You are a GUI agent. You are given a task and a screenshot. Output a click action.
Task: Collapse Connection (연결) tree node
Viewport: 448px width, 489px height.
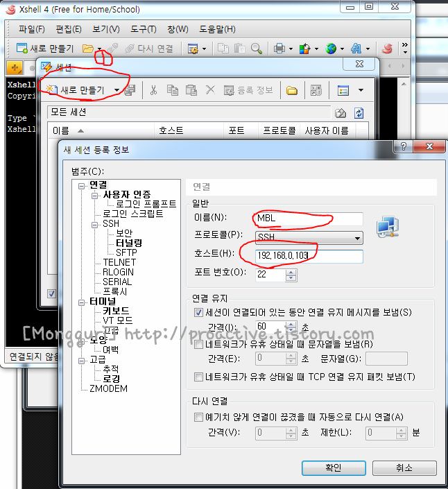pos(81,186)
